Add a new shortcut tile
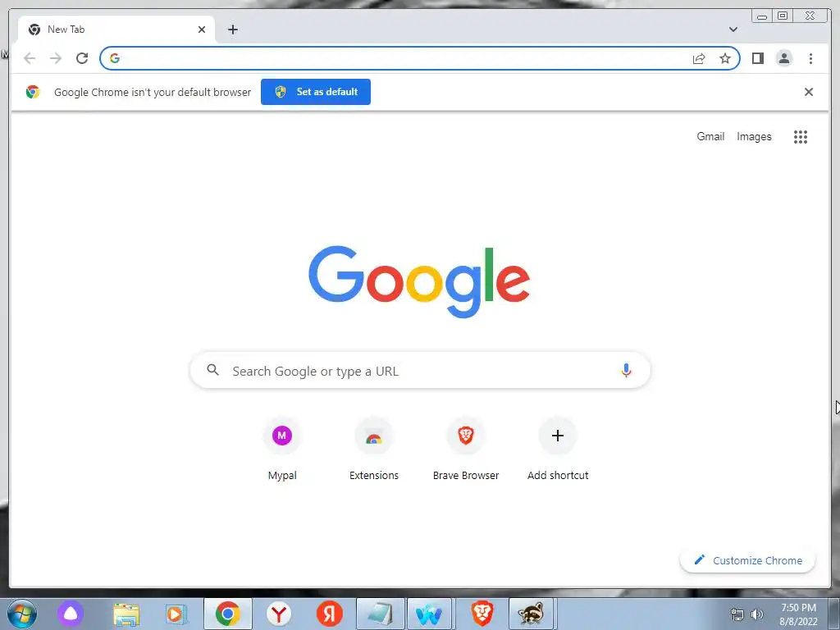The width and height of the screenshot is (840, 630). tap(558, 450)
